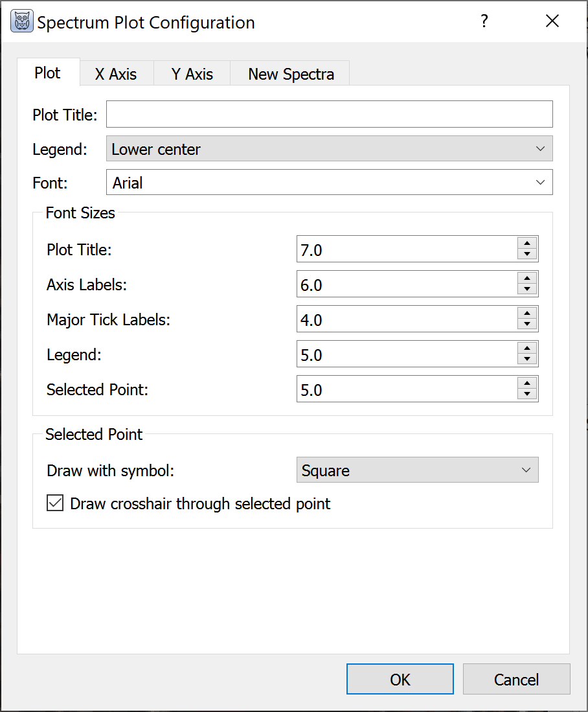Click the Plot Title text field
Viewport: 588px width, 712px height.
pyautogui.click(x=329, y=114)
